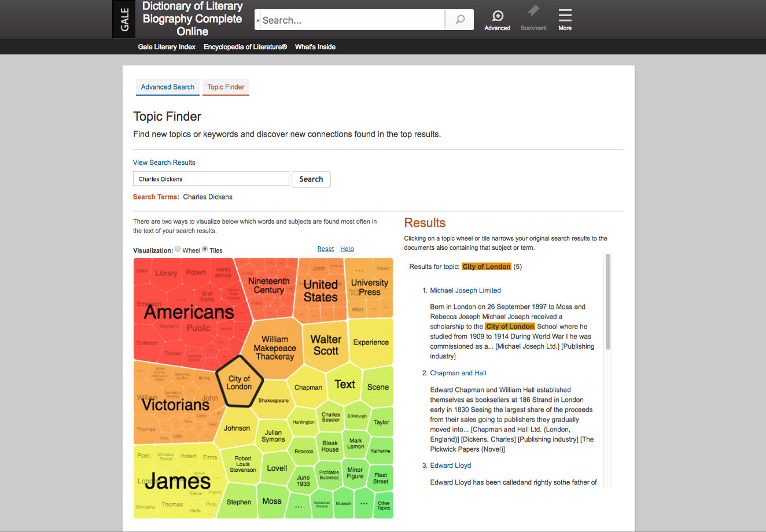The image size is (766, 532).
Task: Select the Walter Scott tile
Action: (x=326, y=345)
